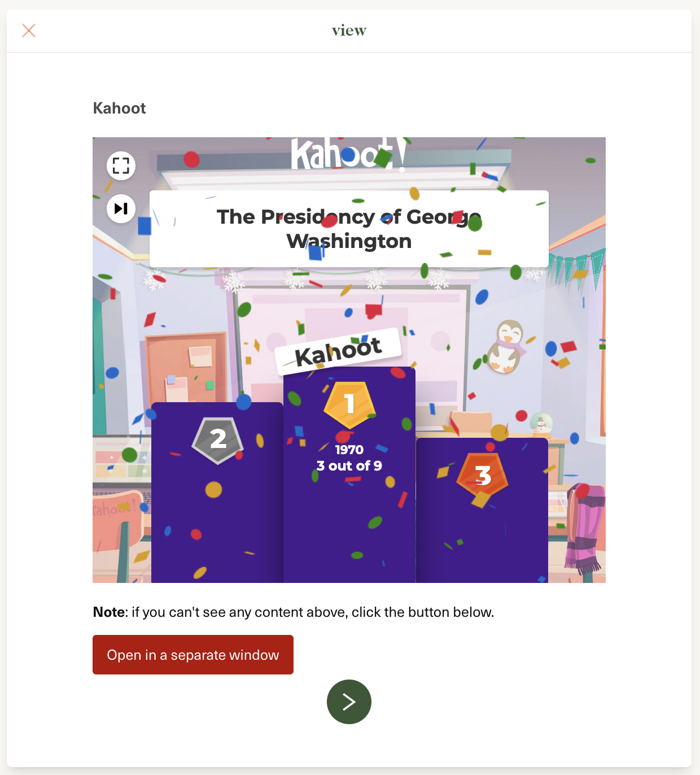This screenshot has height=775, width=700.
Task: Click the gold first-place medal
Action: point(349,404)
